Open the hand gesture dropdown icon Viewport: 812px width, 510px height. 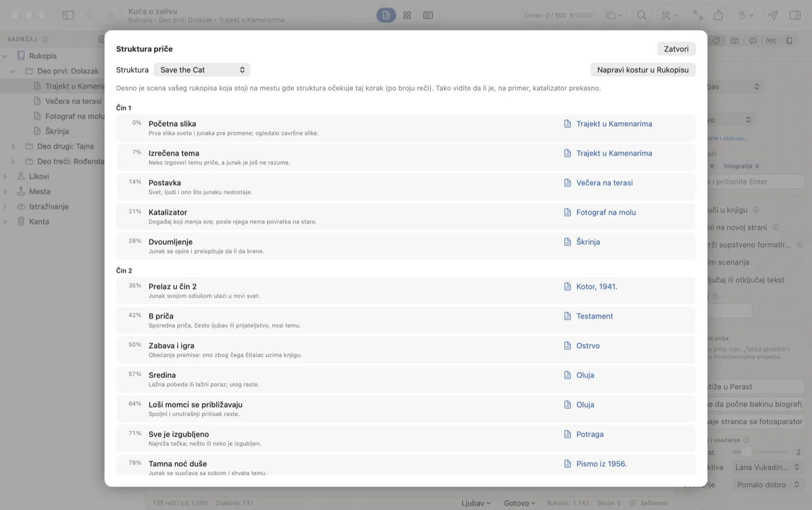(746, 15)
